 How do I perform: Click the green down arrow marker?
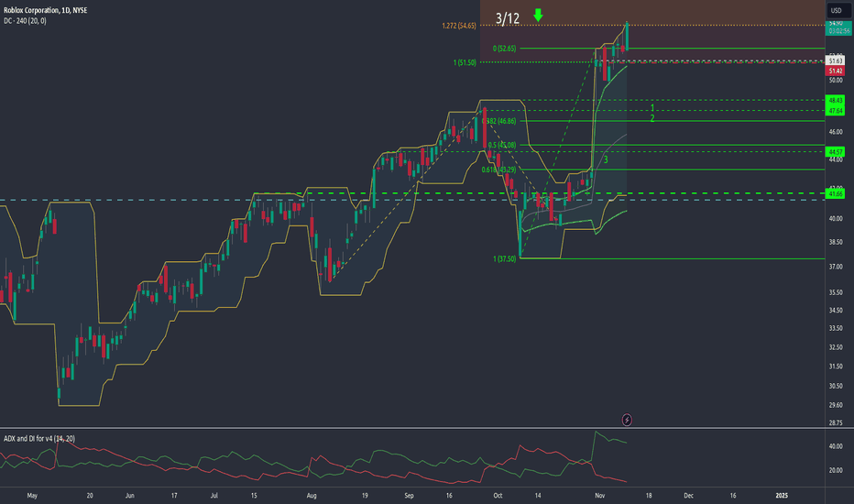(x=538, y=16)
